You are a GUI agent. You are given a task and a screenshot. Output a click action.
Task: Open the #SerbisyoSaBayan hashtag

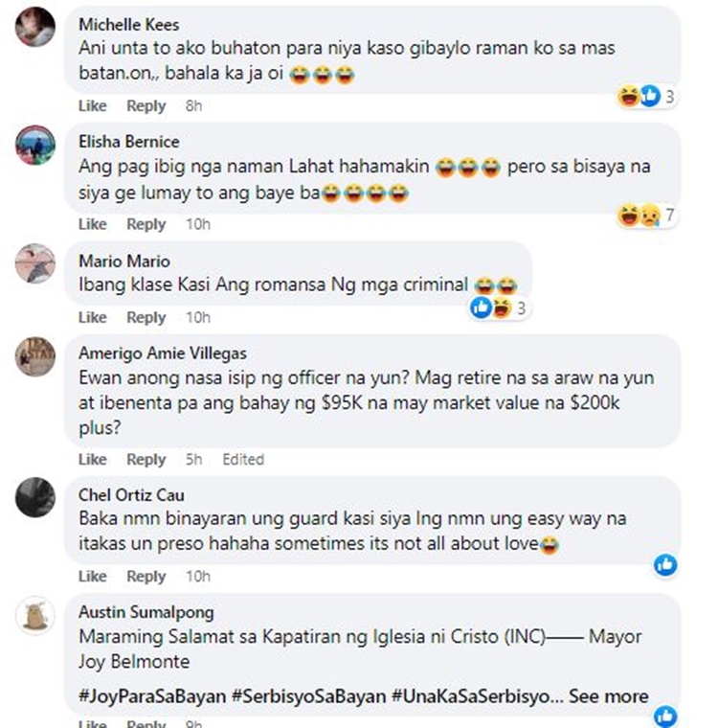(x=309, y=696)
